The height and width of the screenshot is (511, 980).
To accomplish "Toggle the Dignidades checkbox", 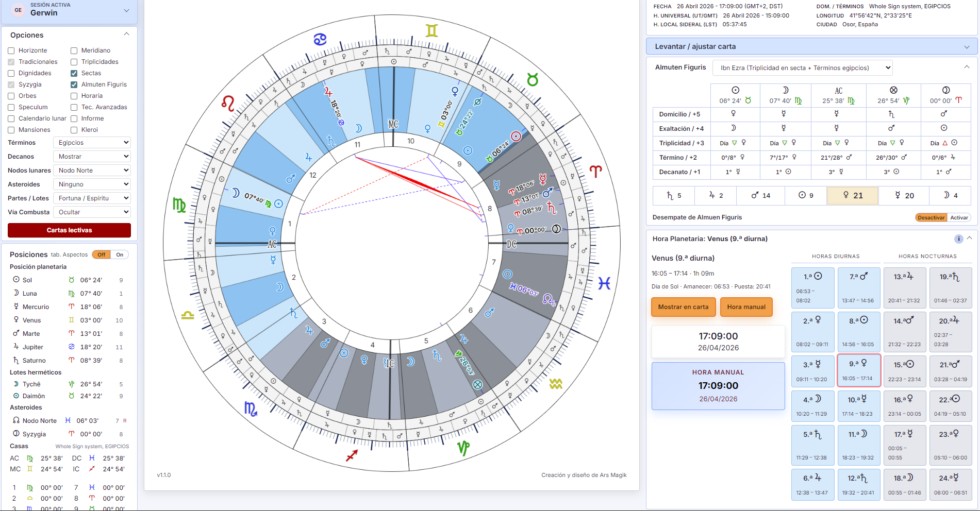I will (11, 73).
